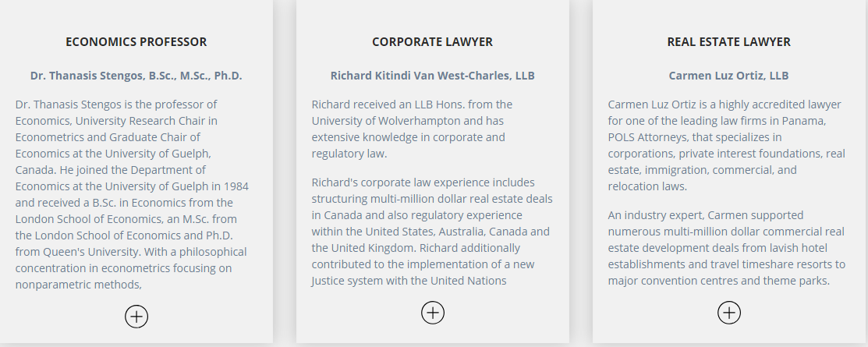This screenshot has width=868, height=347.
Task: Click the Corporate Lawyer heading
Action: click(x=432, y=42)
